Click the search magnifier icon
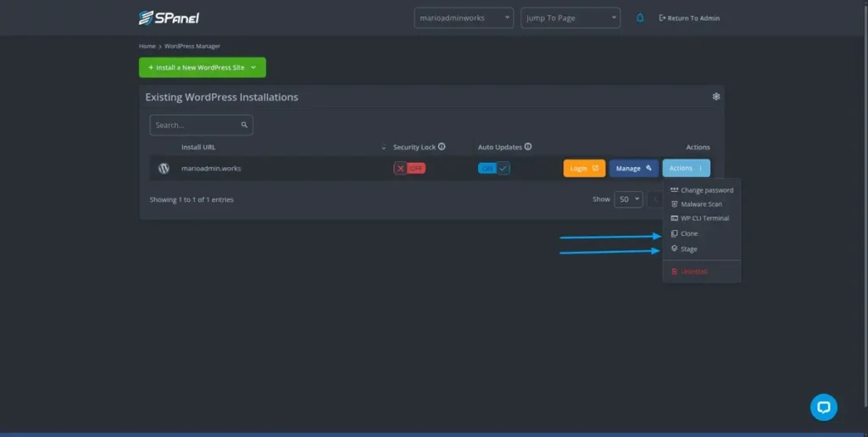The width and height of the screenshot is (868, 437). pos(244,126)
